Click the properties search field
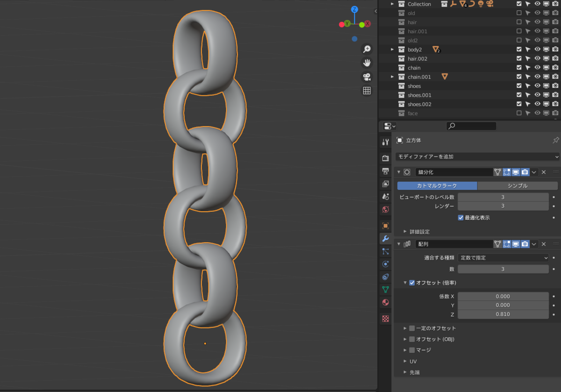Image resolution: width=561 pixels, height=392 pixels. [x=471, y=126]
